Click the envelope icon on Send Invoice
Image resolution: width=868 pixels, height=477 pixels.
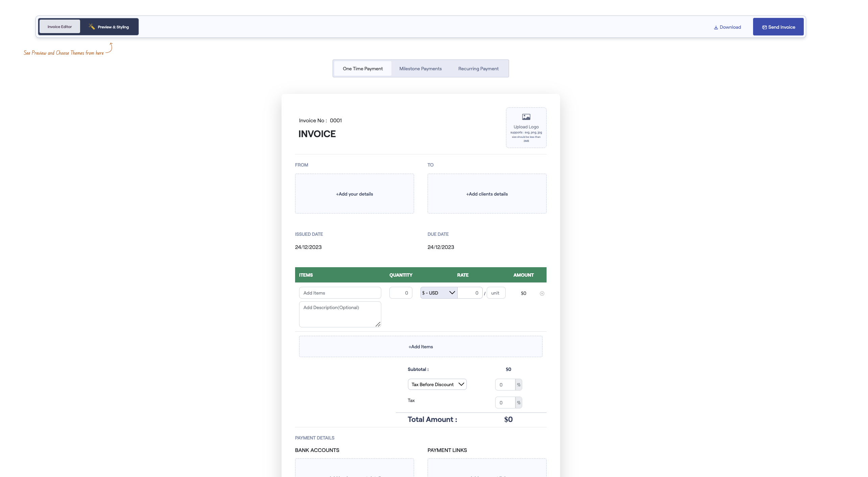click(764, 27)
